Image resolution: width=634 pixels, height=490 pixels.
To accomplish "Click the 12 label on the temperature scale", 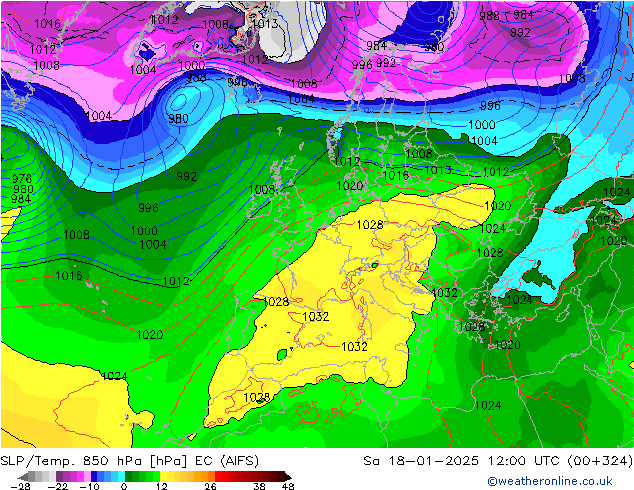I will [x=162, y=486].
